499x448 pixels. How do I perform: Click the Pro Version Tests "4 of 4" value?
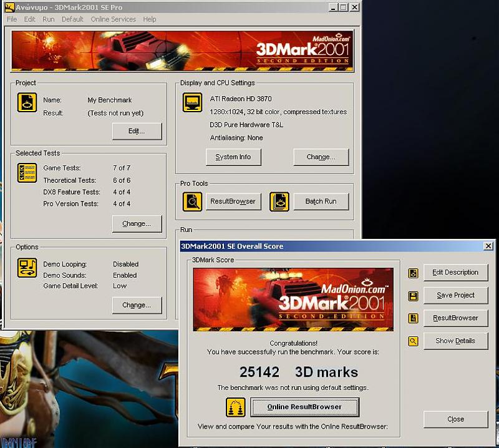[x=122, y=204]
